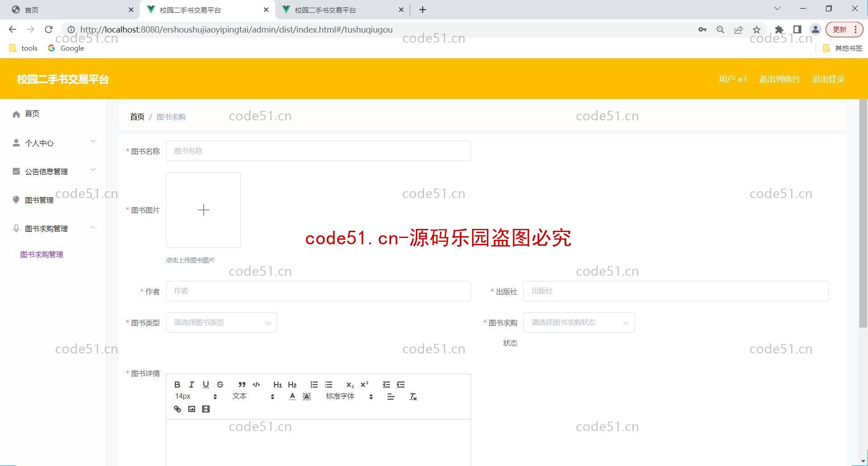Open text background color picker
868x466 pixels.
point(307,397)
